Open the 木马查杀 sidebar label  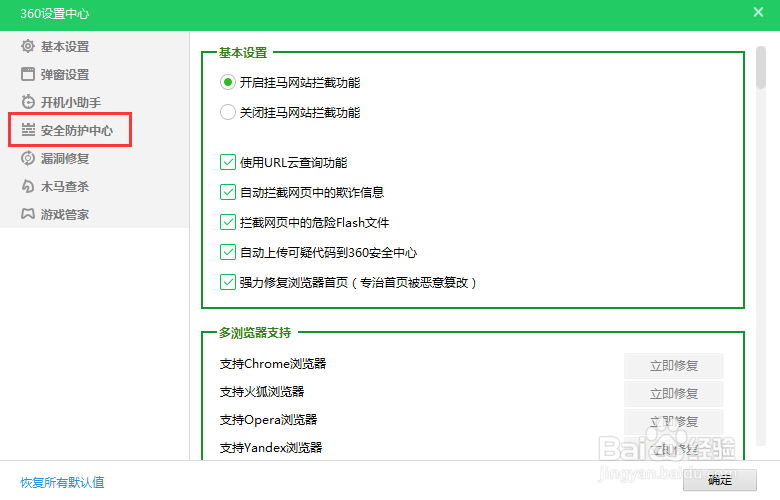65,187
